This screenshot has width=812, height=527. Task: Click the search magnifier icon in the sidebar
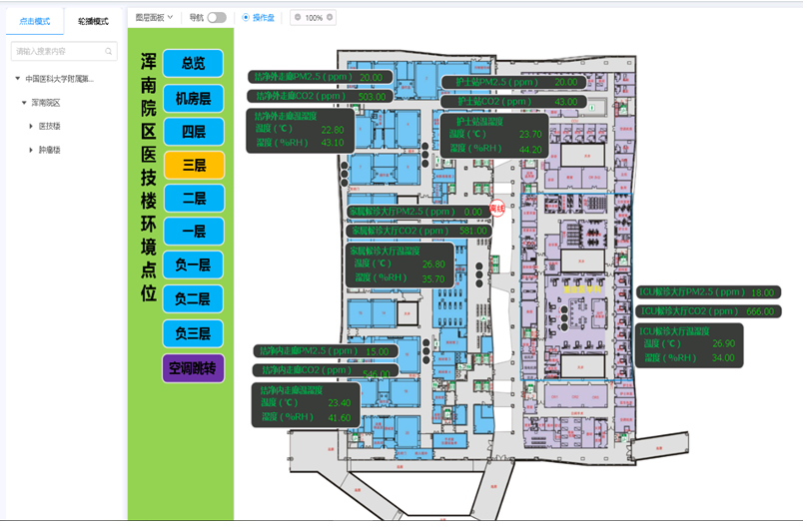(x=108, y=51)
